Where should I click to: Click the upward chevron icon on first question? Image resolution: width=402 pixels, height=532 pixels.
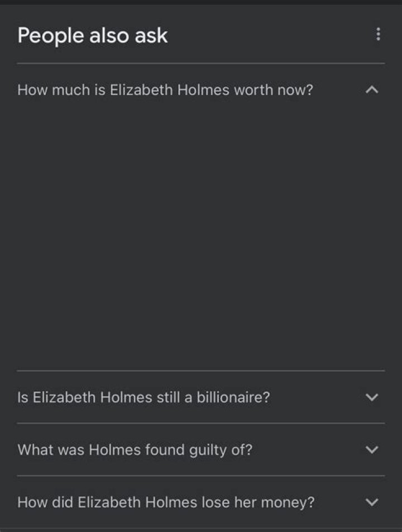click(371, 89)
